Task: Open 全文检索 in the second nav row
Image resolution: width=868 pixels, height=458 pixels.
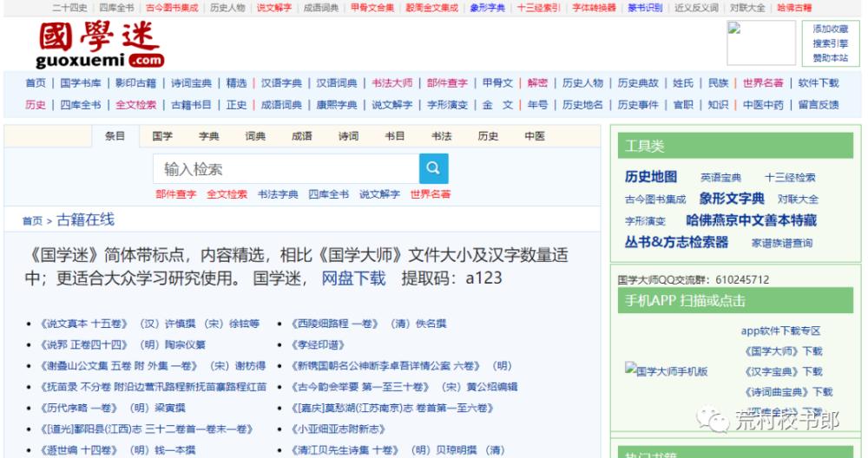Action: coord(136,105)
